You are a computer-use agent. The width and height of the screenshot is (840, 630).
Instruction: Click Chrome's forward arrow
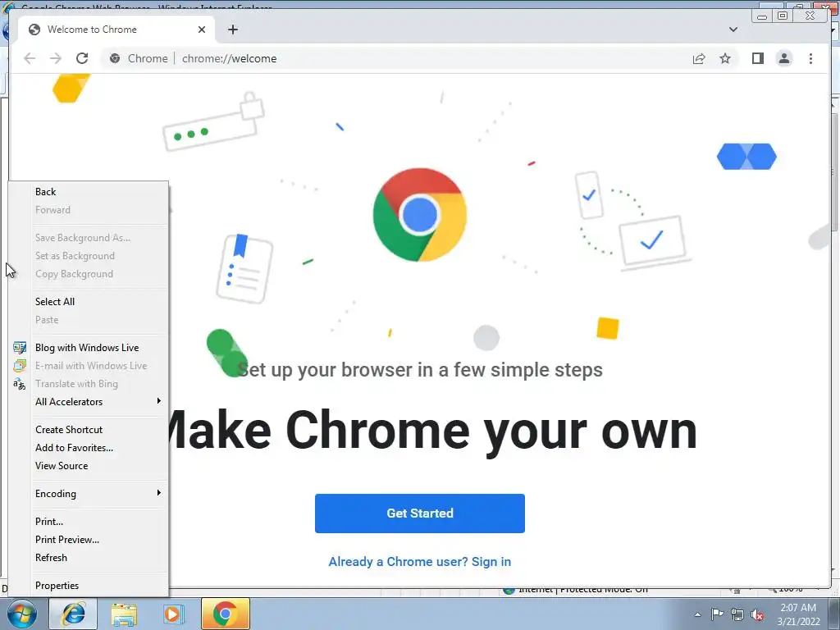[x=56, y=58]
